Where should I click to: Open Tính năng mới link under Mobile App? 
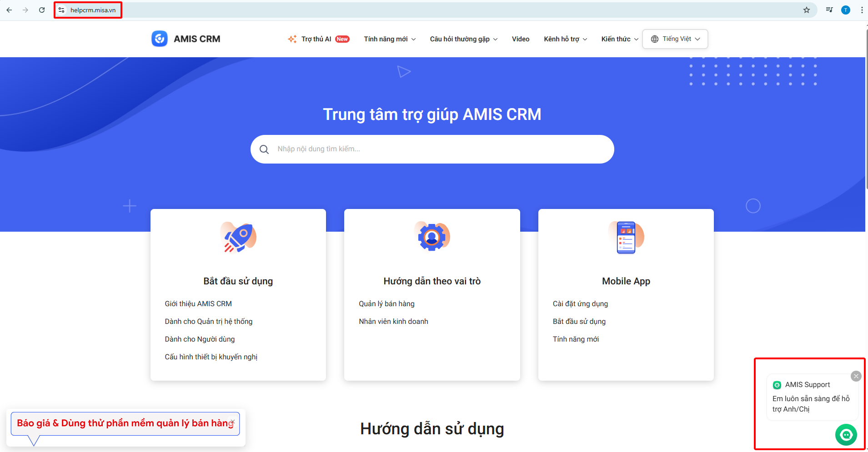tap(576, 339)
